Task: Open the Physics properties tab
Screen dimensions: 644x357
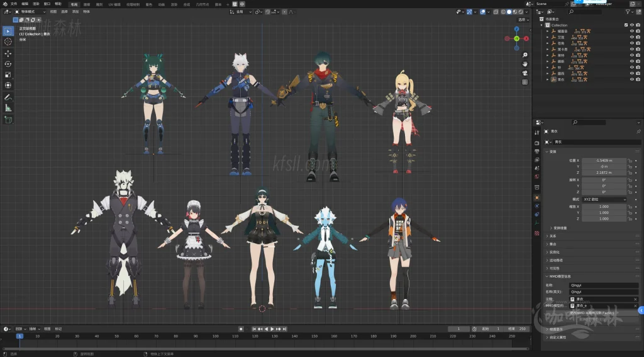Action: tap(537, 206)
